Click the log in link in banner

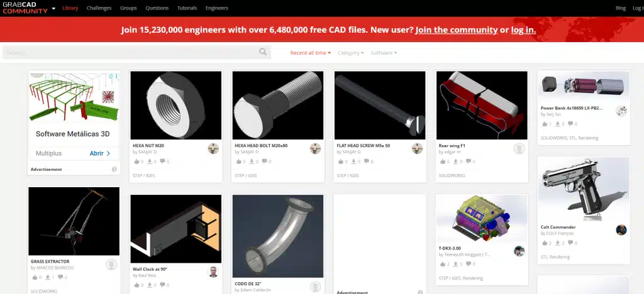pyautogui.click(x=523, y=30)
